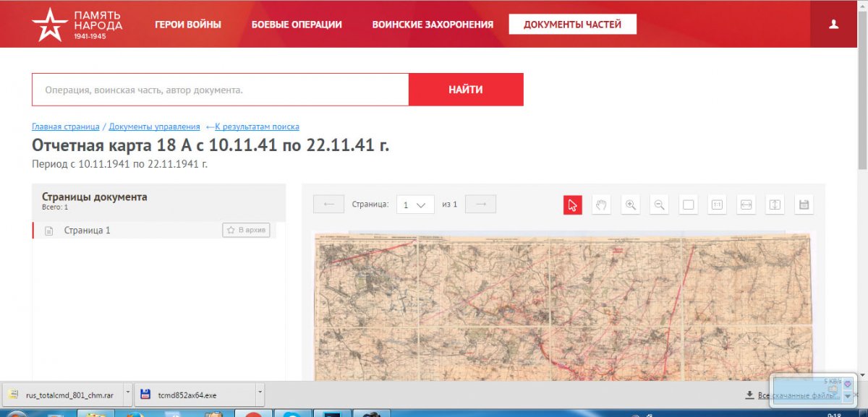Fit map to width
The width and height of the screenshot is (868, 417).
point(746,205)
